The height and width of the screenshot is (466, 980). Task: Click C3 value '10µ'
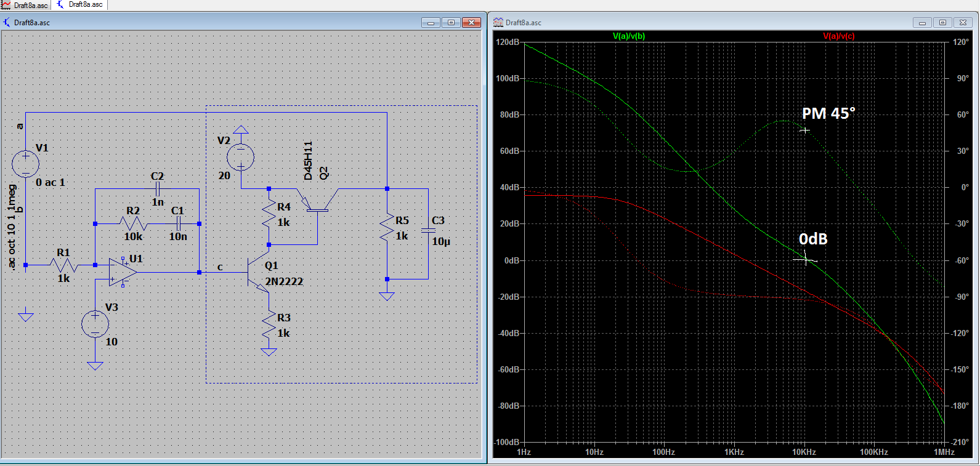pos(441,241)
